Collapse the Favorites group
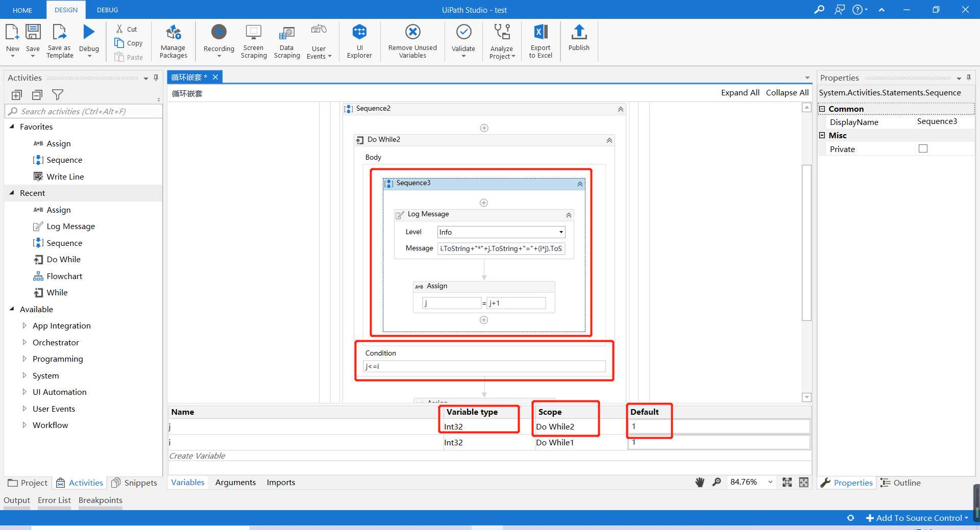 pos(12,127)
